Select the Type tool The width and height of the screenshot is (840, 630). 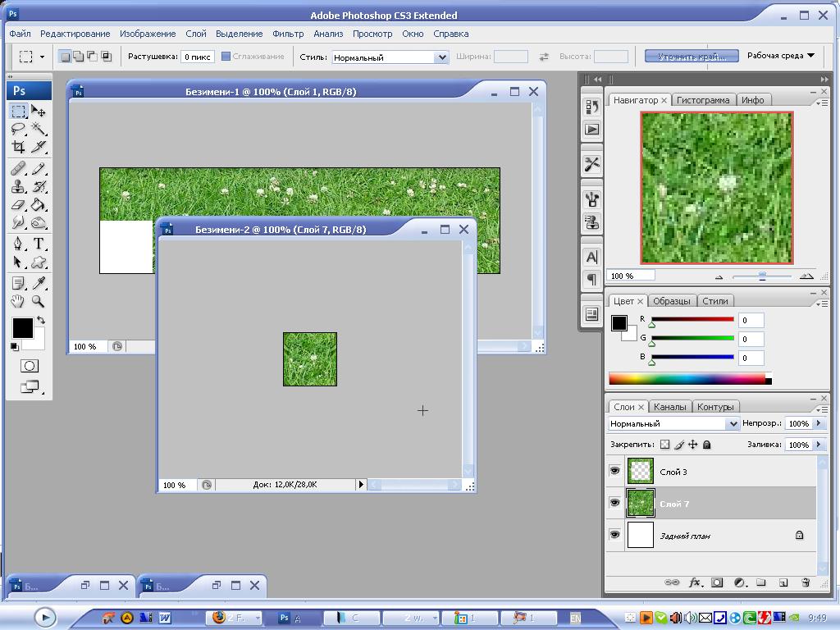click(39, 244)
